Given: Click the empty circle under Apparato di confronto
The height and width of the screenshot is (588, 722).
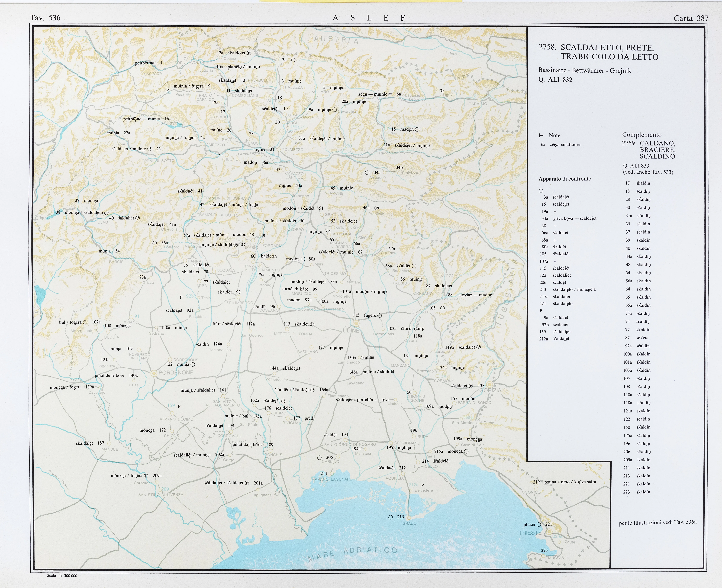Looking at the screenshot, I should point(541,191).
